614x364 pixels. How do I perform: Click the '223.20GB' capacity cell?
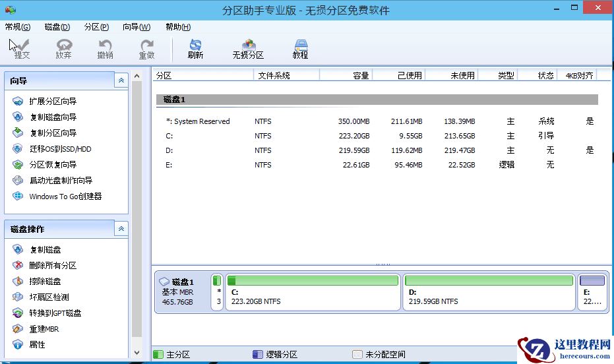click(354, 136)
